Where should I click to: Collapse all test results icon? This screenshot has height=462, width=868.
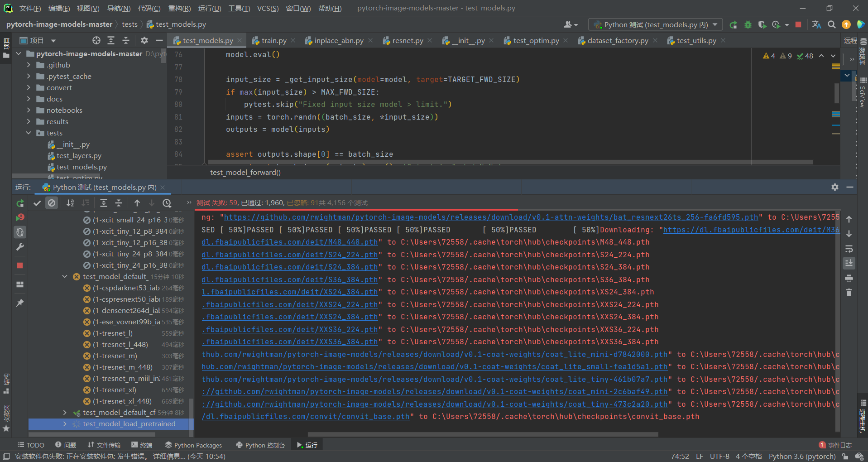(x=119, y=203)
